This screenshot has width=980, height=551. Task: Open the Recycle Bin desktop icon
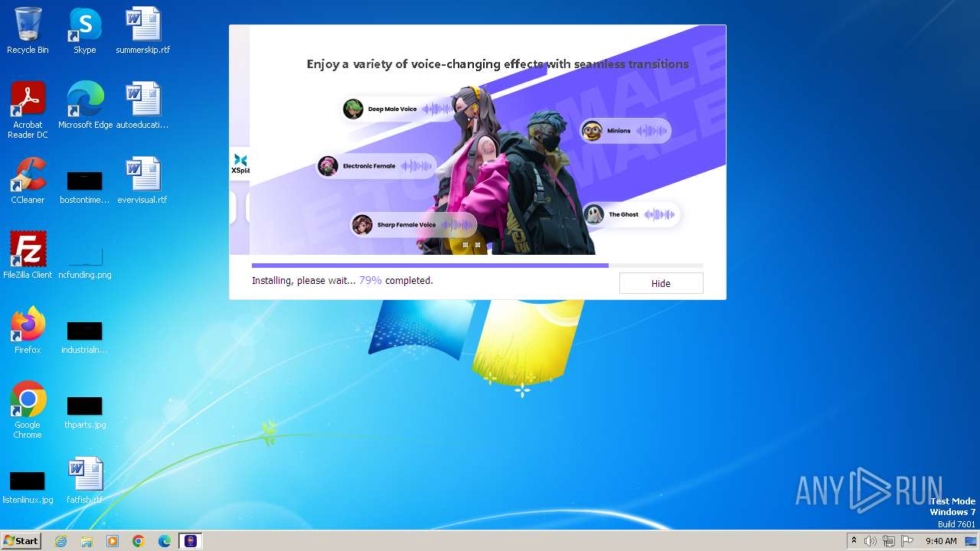(28, 31)
